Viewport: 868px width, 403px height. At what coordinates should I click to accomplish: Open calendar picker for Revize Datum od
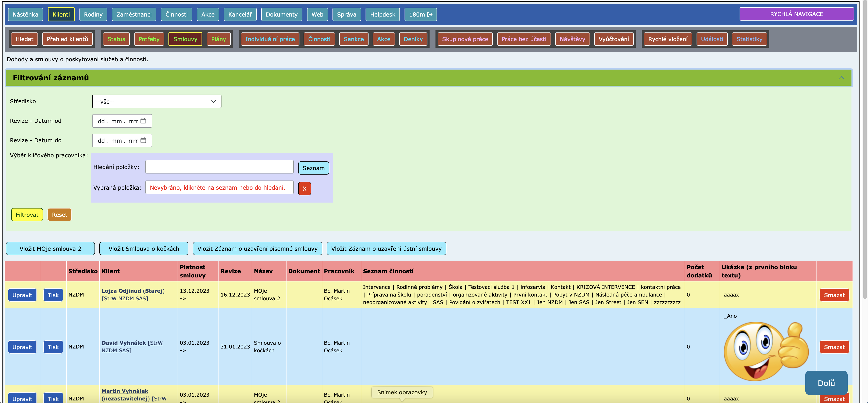(x=143, y=121)
